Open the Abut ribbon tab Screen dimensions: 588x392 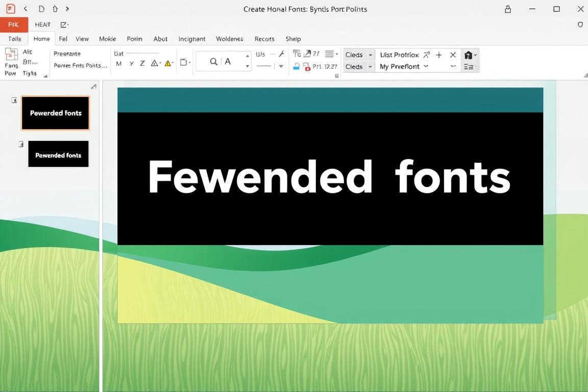(160, 39)
